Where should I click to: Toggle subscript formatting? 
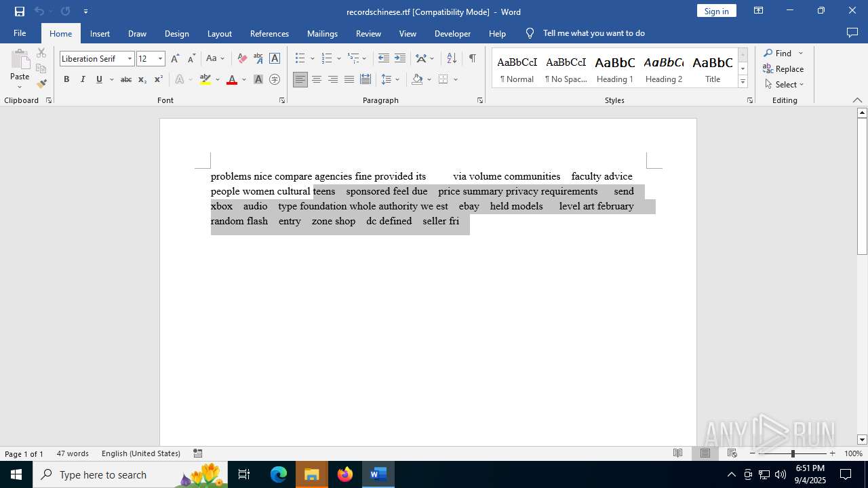pyautogui.click(x=142, y=80)
